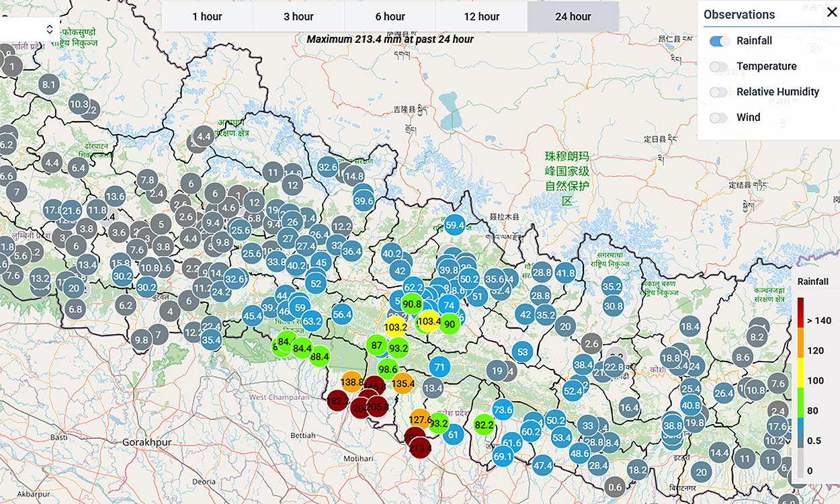Select the orange 127.6 rainfall marker
The width and height of the screenshot is (840, 504).
click(419, 420)
